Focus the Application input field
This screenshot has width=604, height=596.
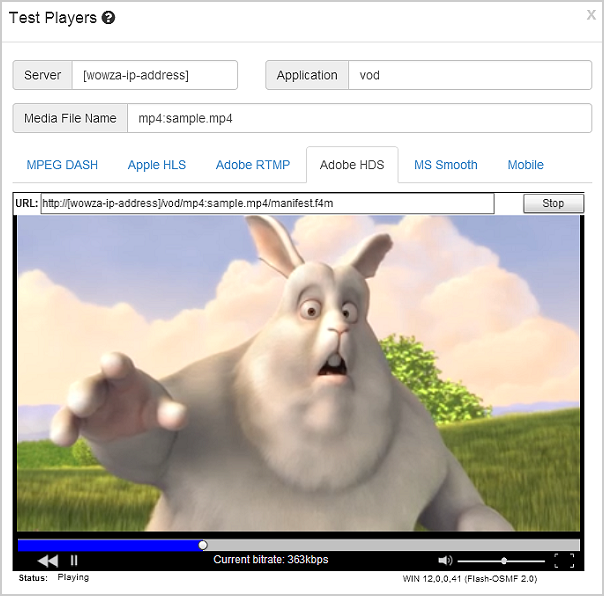470,75
